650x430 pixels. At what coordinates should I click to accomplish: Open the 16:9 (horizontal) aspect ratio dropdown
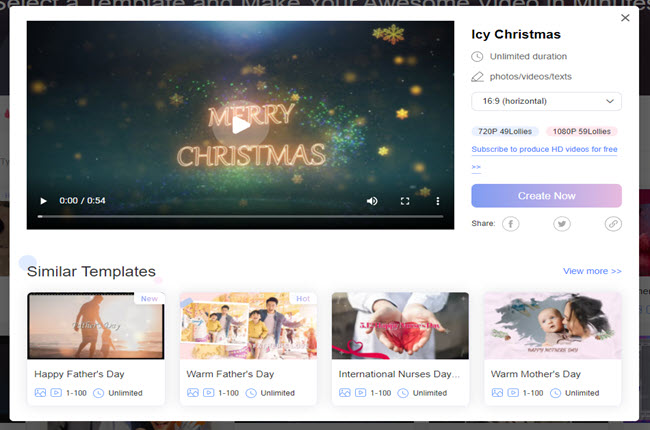(546, 101)
